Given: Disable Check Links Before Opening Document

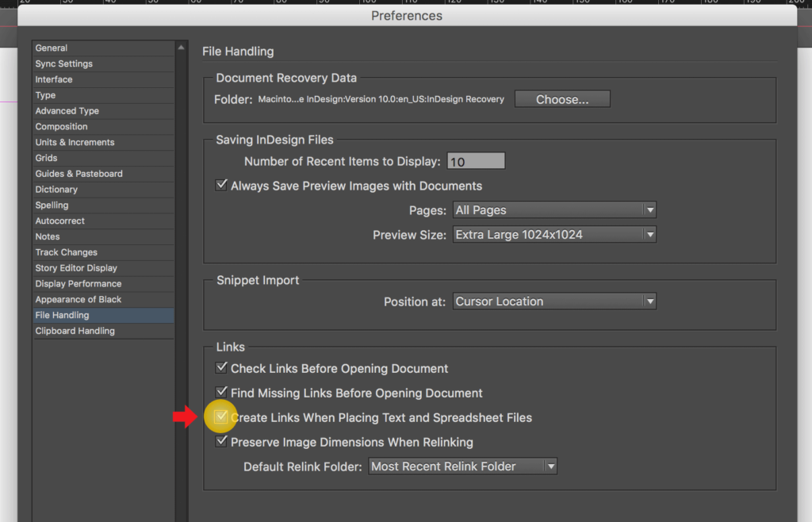Looking at the screenshot, I should click(222, 368).
